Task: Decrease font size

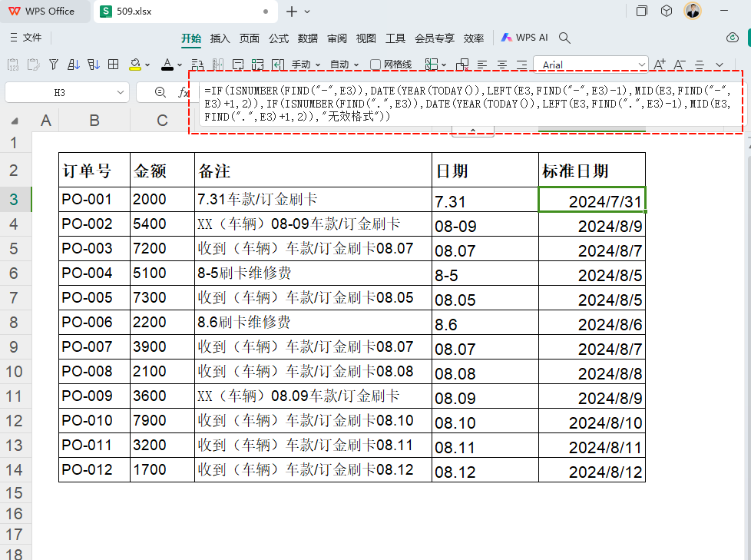Action: pyautogui.click(x=679, y=65)
